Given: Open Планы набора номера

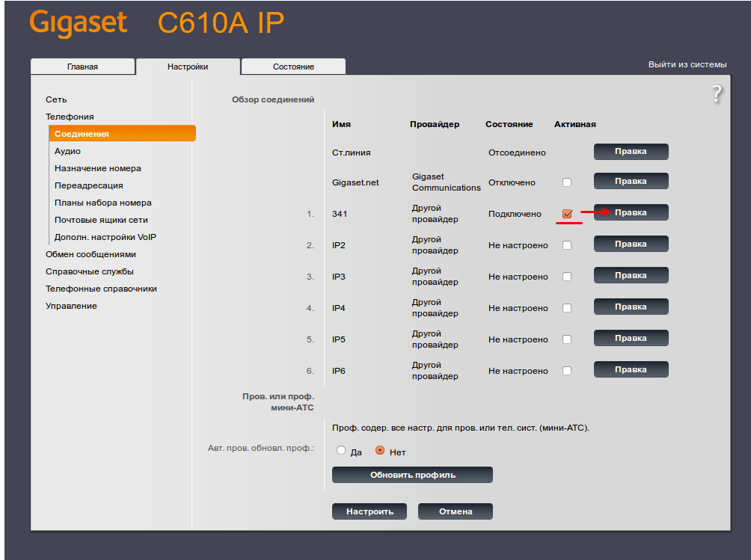Looking at the screenshot, I should coord(103,203).
